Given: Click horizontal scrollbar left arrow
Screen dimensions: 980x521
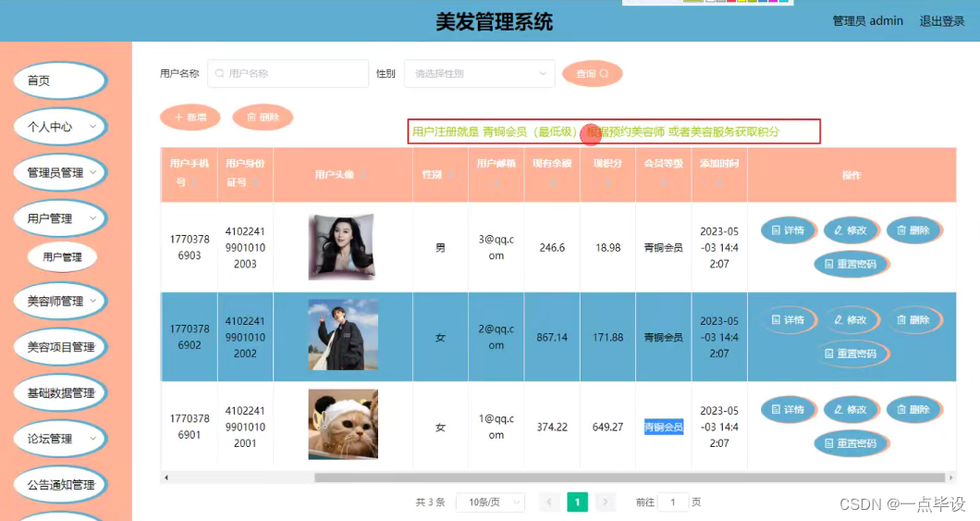Looking at the screenshot, I should pos(166,478).
